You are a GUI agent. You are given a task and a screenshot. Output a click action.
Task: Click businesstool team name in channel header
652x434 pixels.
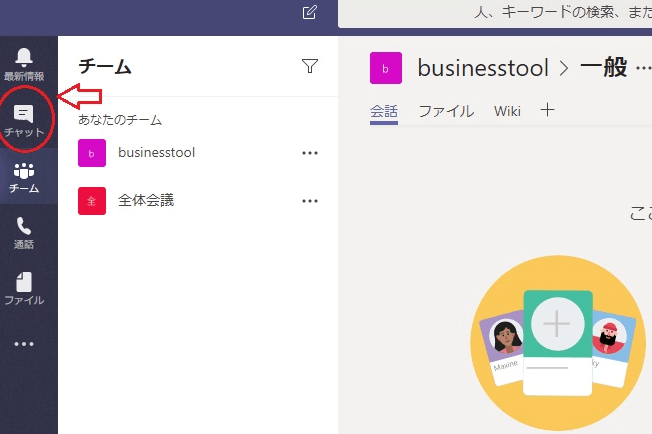coord(483,68)
